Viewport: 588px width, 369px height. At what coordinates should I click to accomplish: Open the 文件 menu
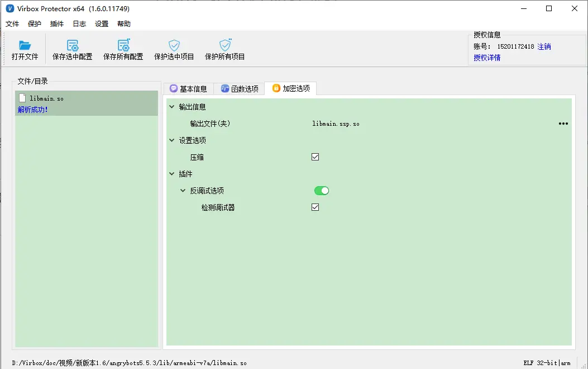coord(12,23)
